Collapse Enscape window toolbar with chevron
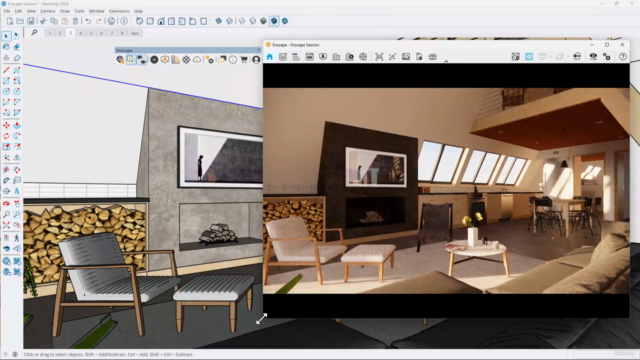 (x=446, y=62)
